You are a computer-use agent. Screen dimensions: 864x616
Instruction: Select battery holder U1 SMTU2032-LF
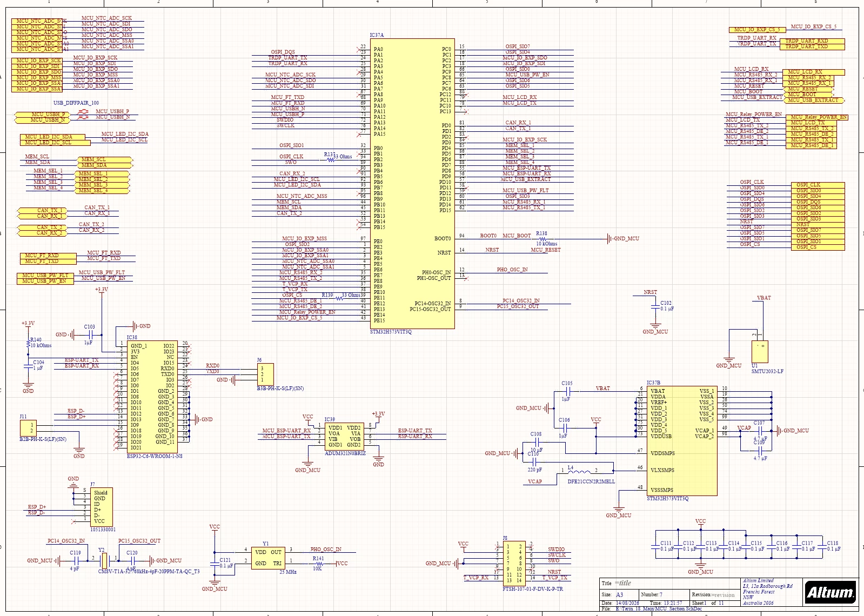(760, 351)
